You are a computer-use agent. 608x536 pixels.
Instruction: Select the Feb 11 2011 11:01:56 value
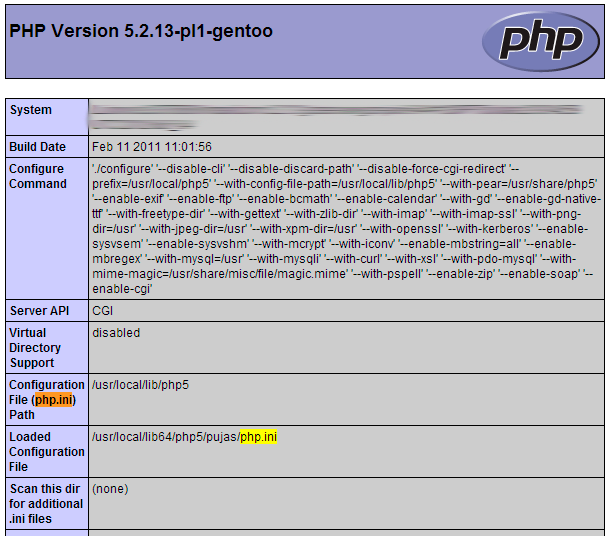coord(152,147)
